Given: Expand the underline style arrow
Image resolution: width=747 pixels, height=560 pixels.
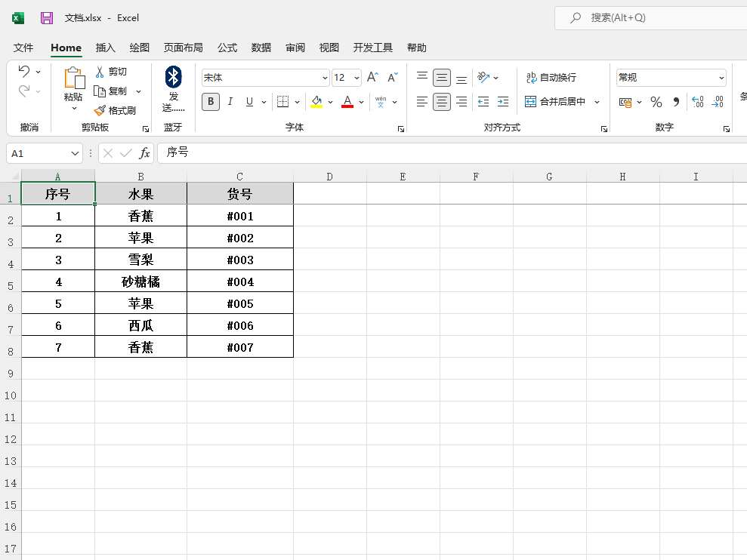Looking at the screenshot, I should pos(264,102).
